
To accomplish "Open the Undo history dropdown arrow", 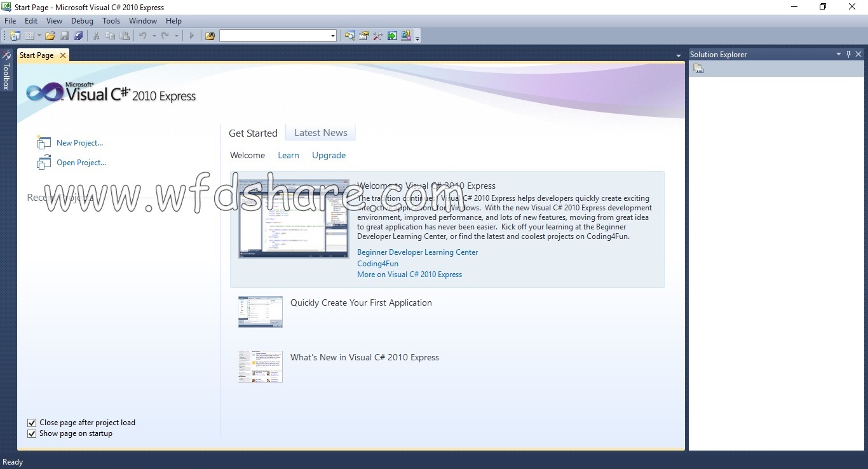I will tap(154, 36).
